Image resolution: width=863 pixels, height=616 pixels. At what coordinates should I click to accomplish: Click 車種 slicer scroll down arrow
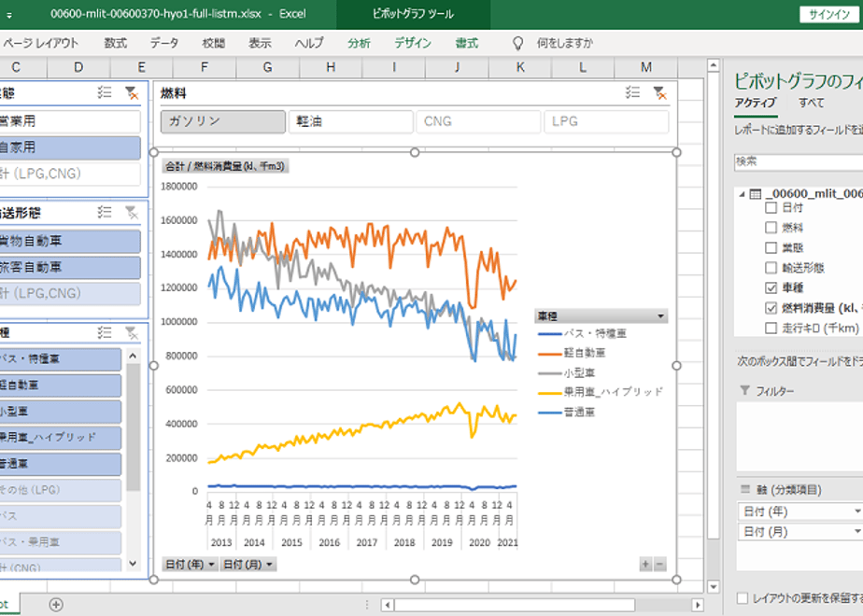[133, 563]
